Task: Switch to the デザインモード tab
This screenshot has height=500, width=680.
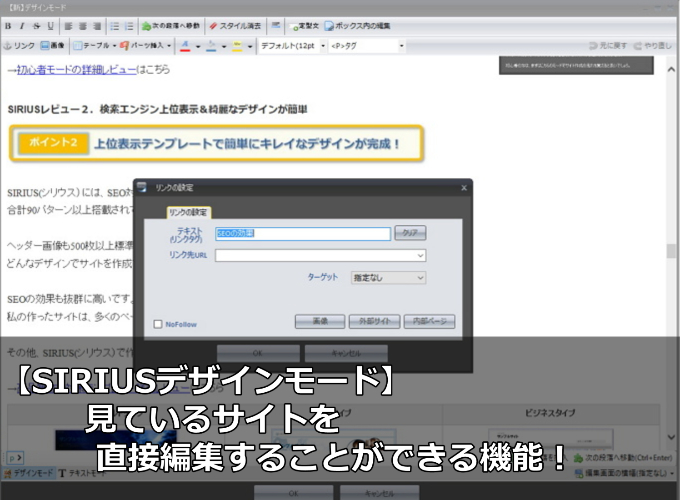Action: coord(29,473)
